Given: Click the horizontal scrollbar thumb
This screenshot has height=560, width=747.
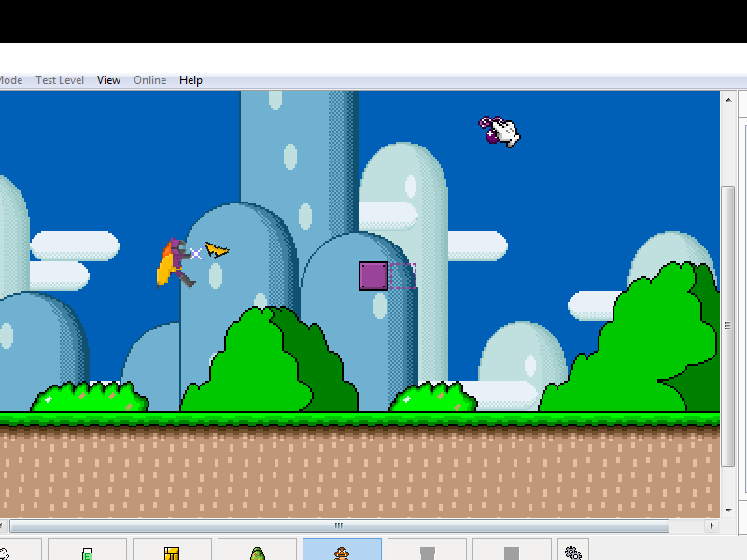Looking at the screenshot, I should click(x=339, y=525).
